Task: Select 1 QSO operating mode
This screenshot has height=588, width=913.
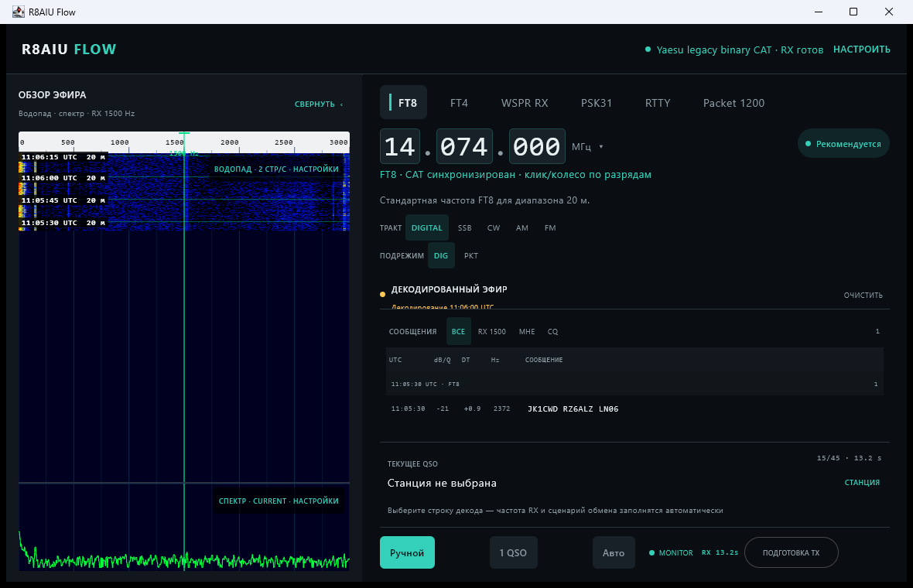Action: click(513, 552)
